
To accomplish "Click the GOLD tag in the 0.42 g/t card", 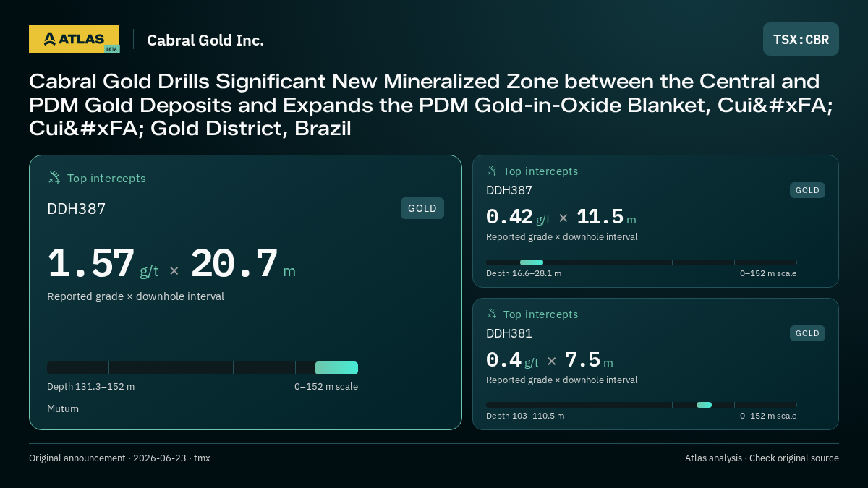I will pos(807,190).
